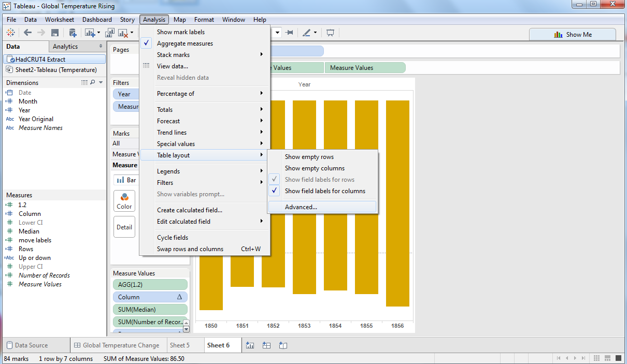627x364 pixels.
Task: Open the Map menu
Action: click(x=180, y=20)
